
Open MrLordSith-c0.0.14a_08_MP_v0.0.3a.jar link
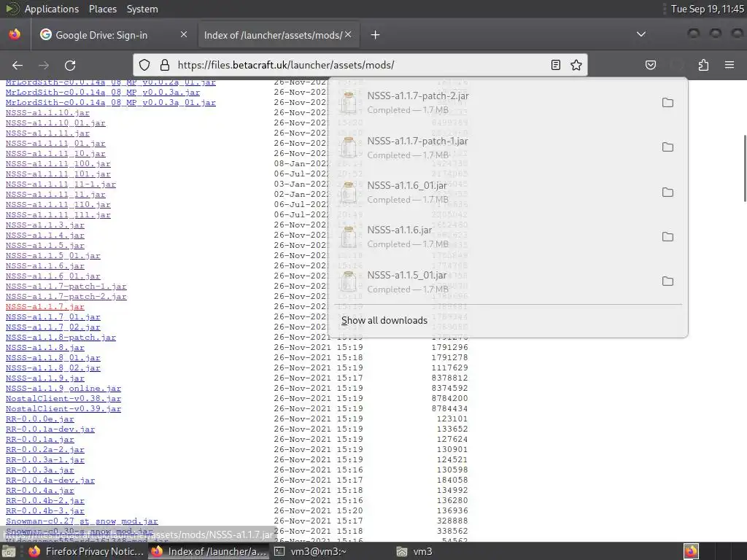pos(102,93)
